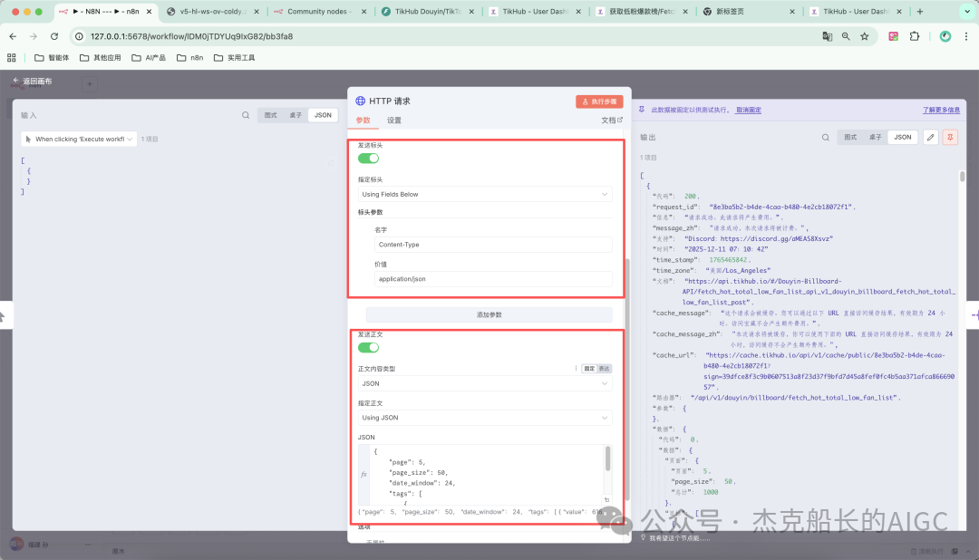979x560 pixels.
Task: Click the application/json header value field
Action: 492,279
